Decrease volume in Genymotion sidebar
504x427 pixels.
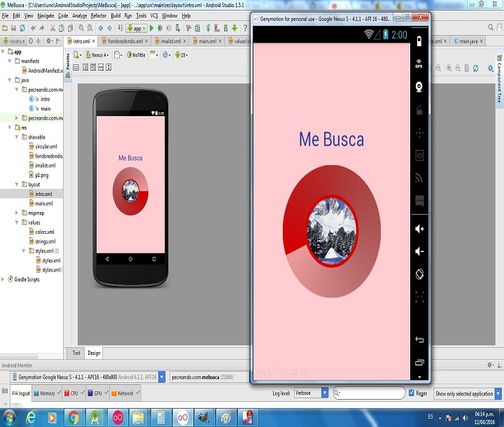[x=419, y=251]
